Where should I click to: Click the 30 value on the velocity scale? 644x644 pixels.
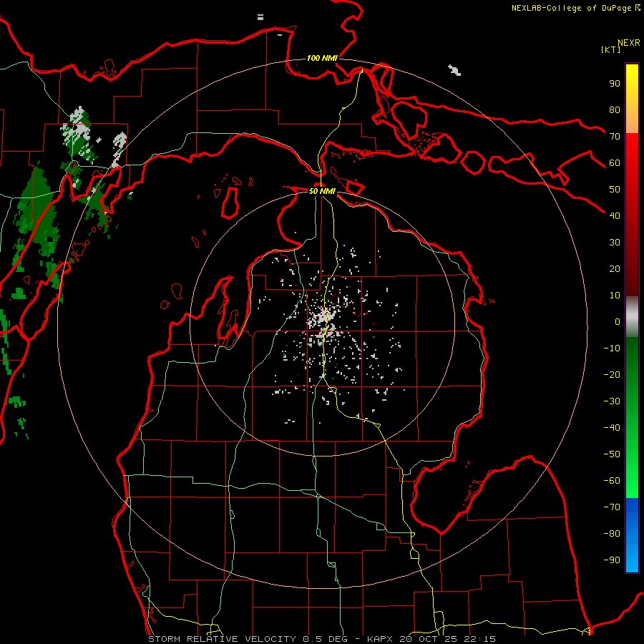615,243
